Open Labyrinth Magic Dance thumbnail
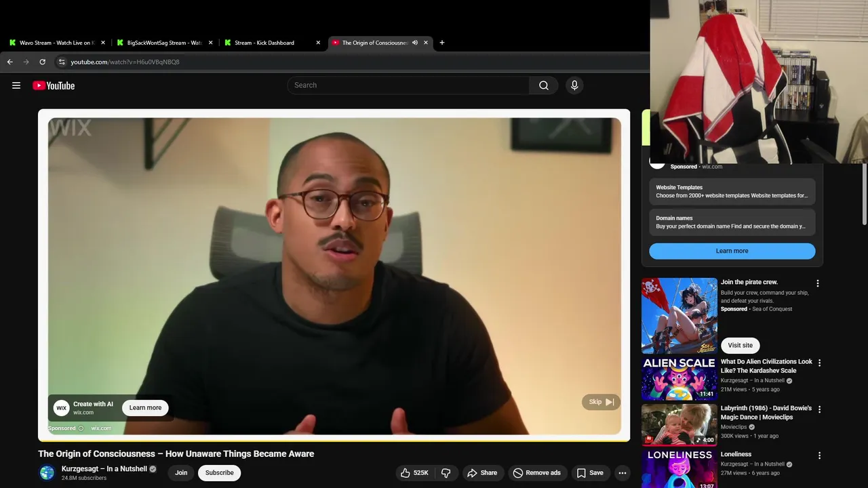Image resolution: width=868 pixels, height=488 pixels. coord(679,424)
